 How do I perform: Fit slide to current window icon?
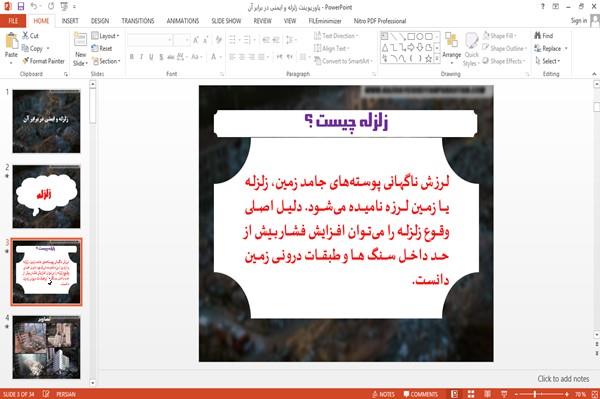click(595, 394)
